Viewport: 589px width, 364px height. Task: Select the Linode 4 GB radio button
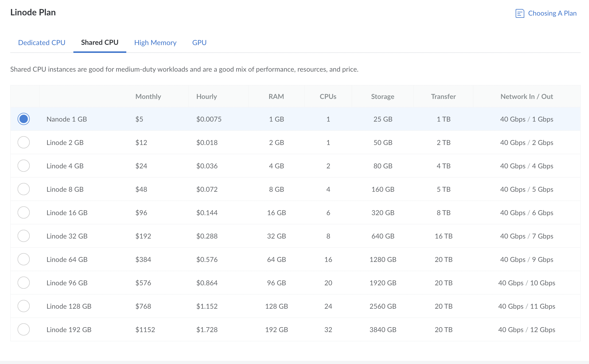point(24,166)
